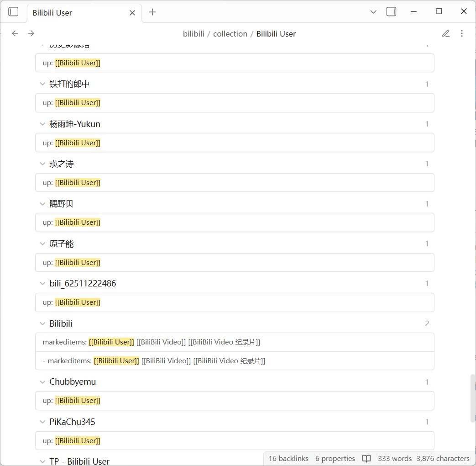Open the more options vertical dots menu
The height and width of the screenshot is (466, 476).
[x=462, y=33]
